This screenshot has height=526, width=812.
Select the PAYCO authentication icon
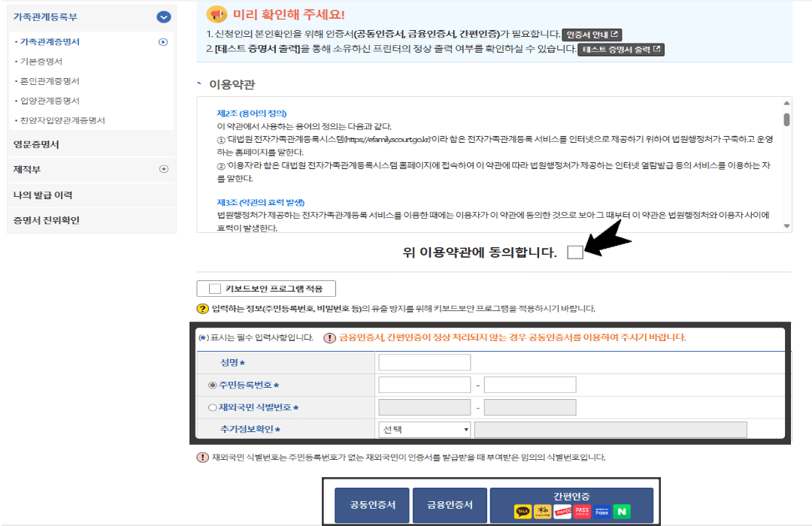(x=563, y=511)
